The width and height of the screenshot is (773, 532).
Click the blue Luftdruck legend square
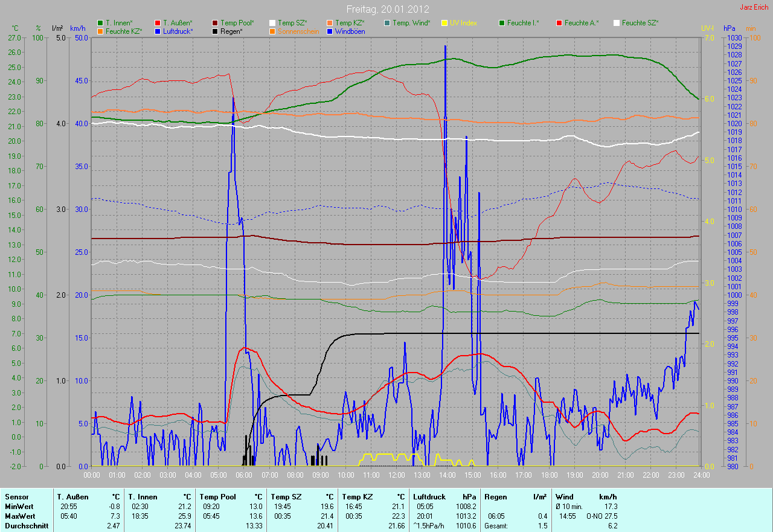[x=158, y=31]
